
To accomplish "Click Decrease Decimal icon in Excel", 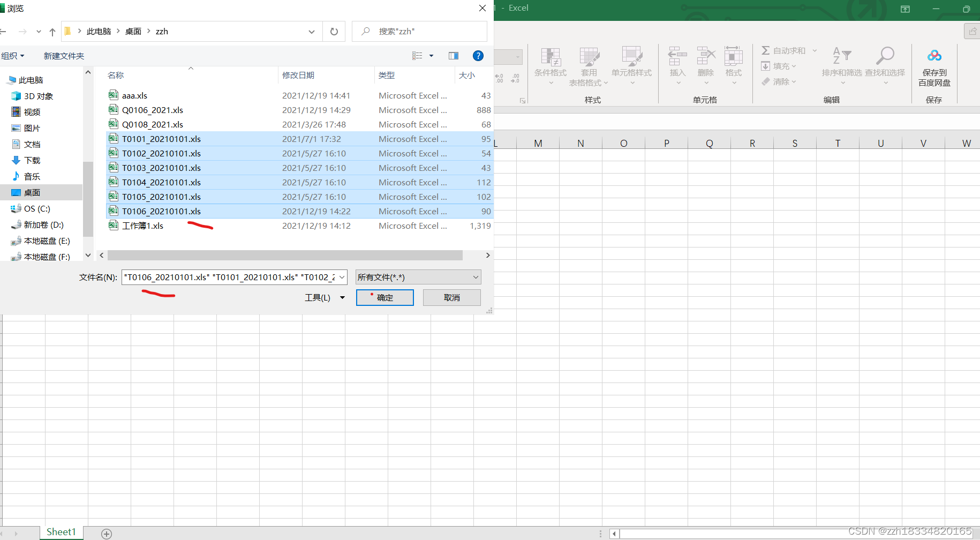I will [515, 78].
